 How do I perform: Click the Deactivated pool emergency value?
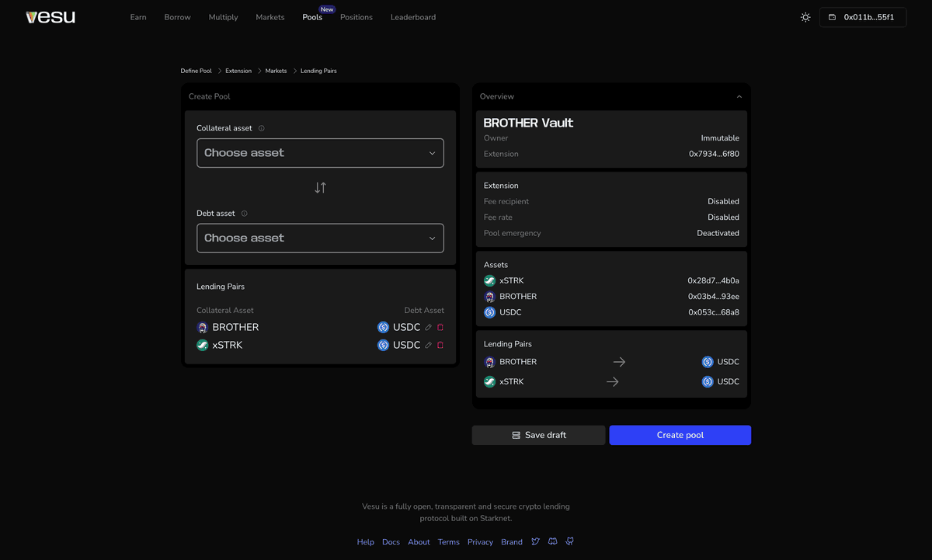pos(718,233)
